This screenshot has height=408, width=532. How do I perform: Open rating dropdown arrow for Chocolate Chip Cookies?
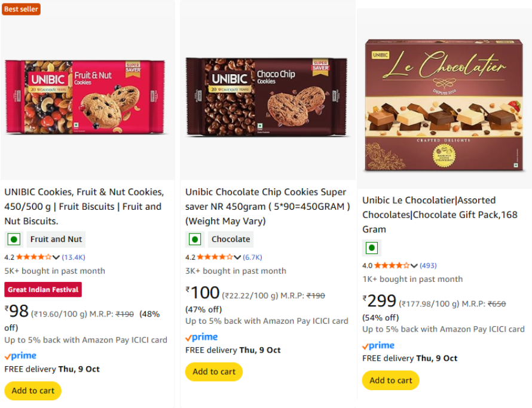coord(237,257)
